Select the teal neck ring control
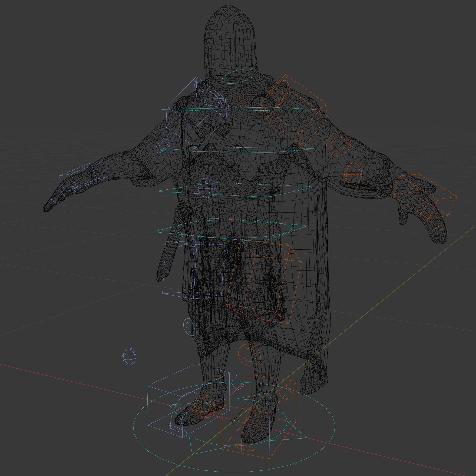This screenshot has width=476, height=476. (x=239, y=76)
